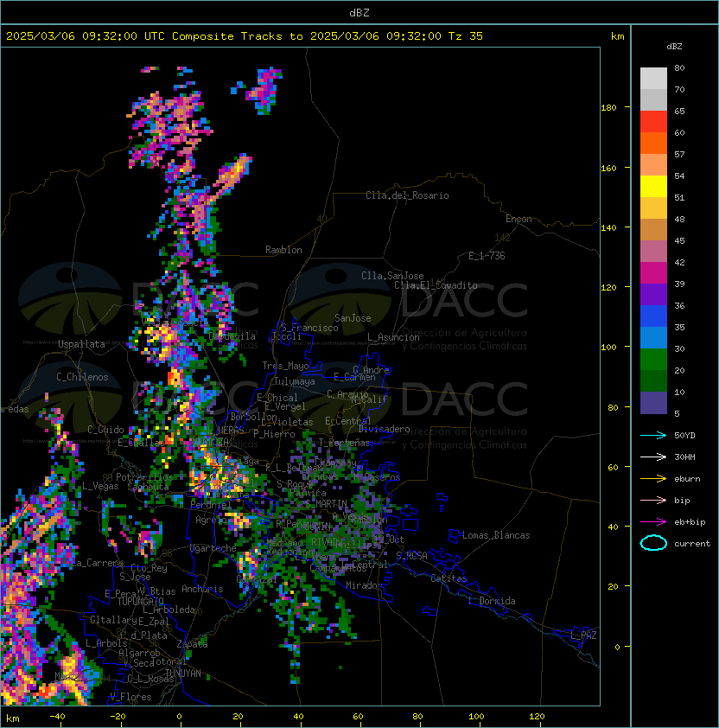The width and height of the screenshot is (719, 728).
Task: Click the '60' tick on the horizontal km axis
Action: tap(358, 717)
